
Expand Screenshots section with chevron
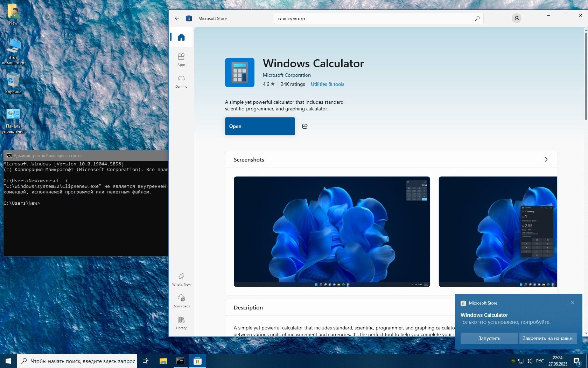point(546,159)
